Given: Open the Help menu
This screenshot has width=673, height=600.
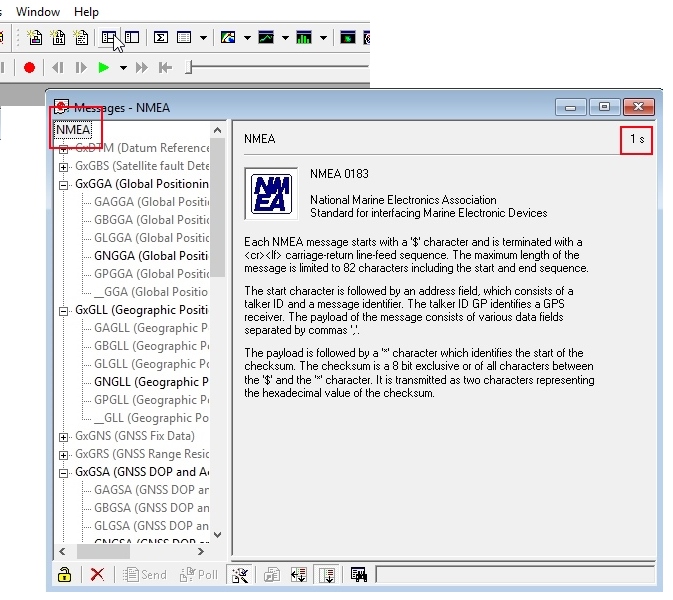Looking at the screenshot, I should point(86,12).
